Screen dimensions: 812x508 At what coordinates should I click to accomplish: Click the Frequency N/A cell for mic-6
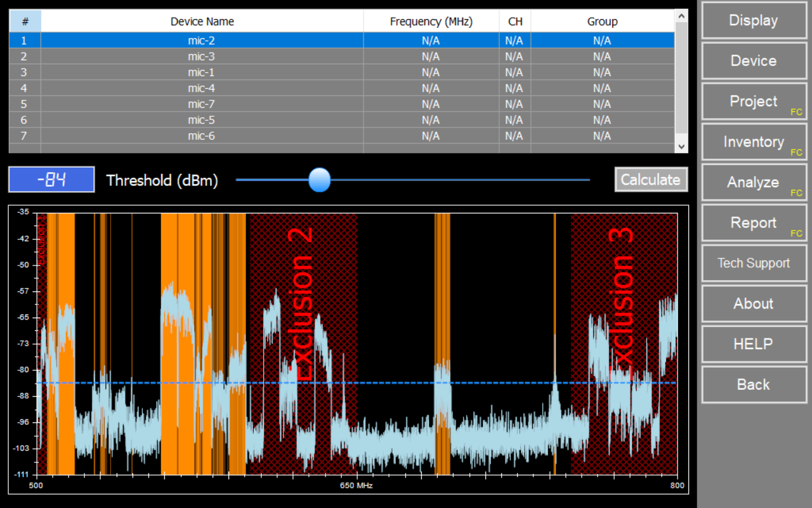[x=431, y=136]
